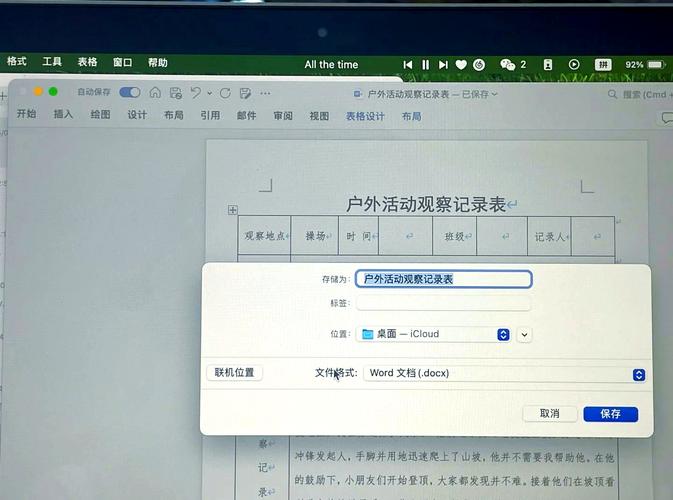Open the 开始 ribbon tab
This screenshot has height=500, width=673.
pyautogui.click(x=26, y=114)
